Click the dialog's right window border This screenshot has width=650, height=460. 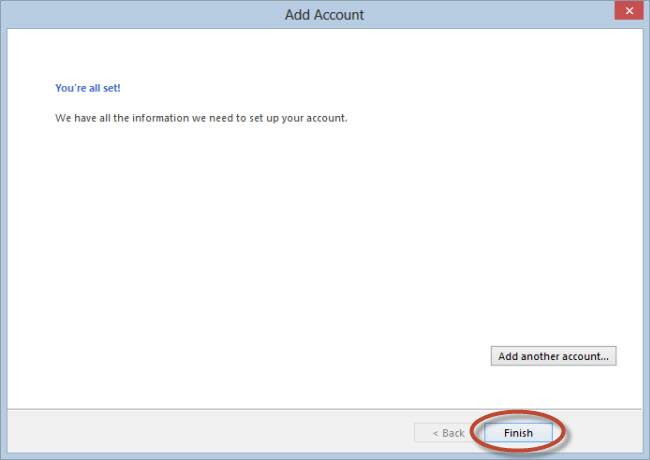click(x=646, y=240)
